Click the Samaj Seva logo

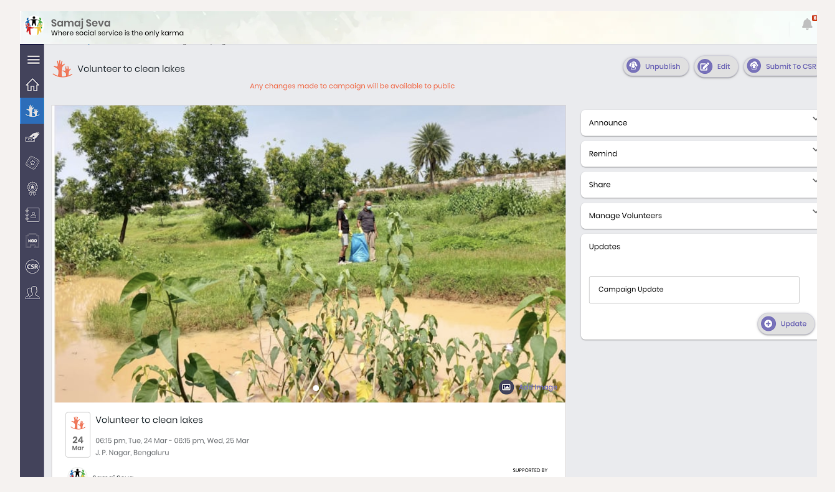(x=34, y=25)
